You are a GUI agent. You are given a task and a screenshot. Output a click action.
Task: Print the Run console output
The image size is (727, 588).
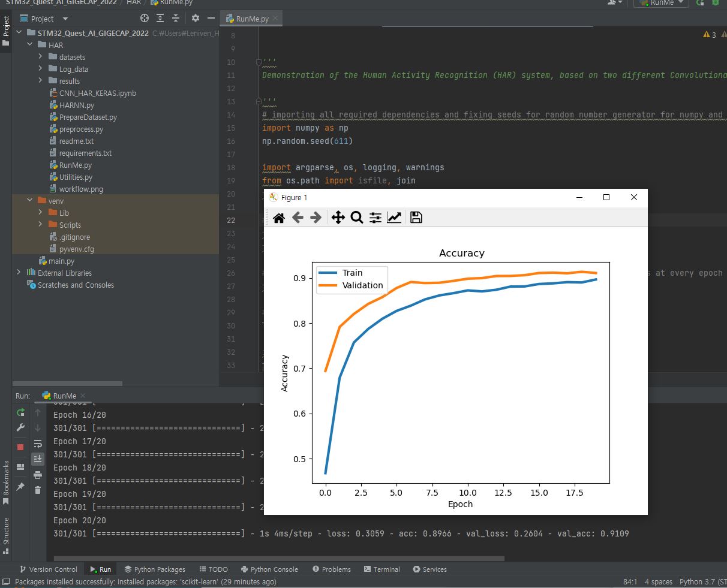pos(38,475)
